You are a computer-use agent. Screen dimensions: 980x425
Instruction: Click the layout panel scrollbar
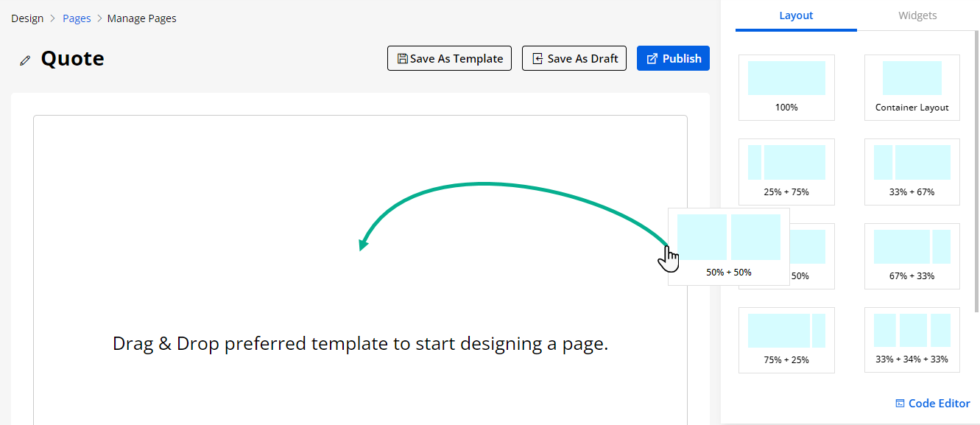pyautogui.click(x=977, y=169)
